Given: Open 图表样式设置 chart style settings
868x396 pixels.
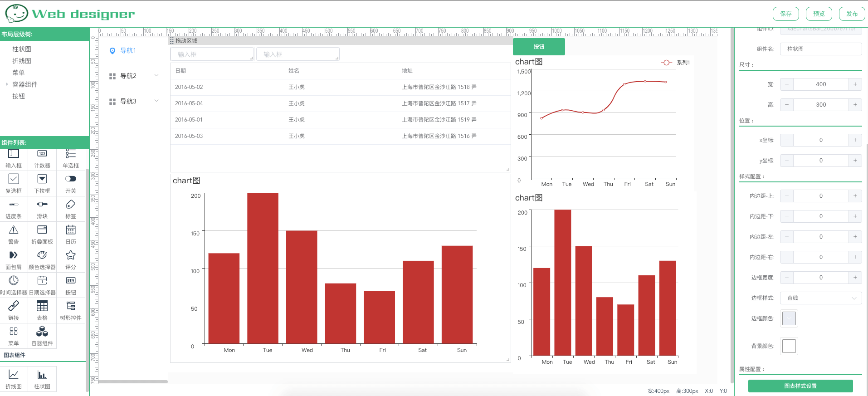Looking at the screenshot, I should click(800, 386).
